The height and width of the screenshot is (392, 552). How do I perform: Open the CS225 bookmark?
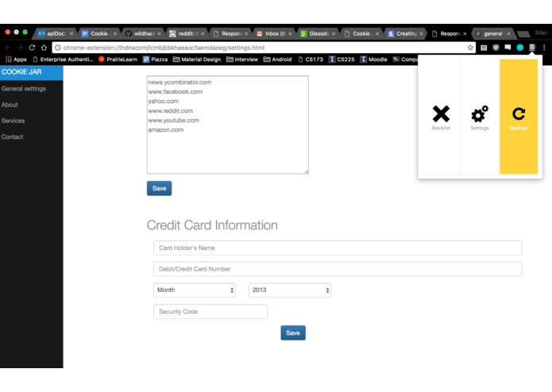pyautogui.click(x=342, y=60)
